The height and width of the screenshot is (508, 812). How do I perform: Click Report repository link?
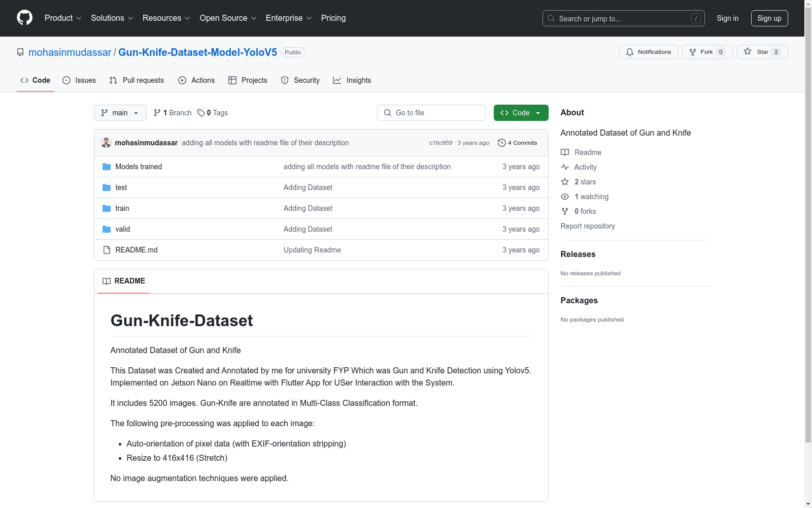(x=588, y=226)
